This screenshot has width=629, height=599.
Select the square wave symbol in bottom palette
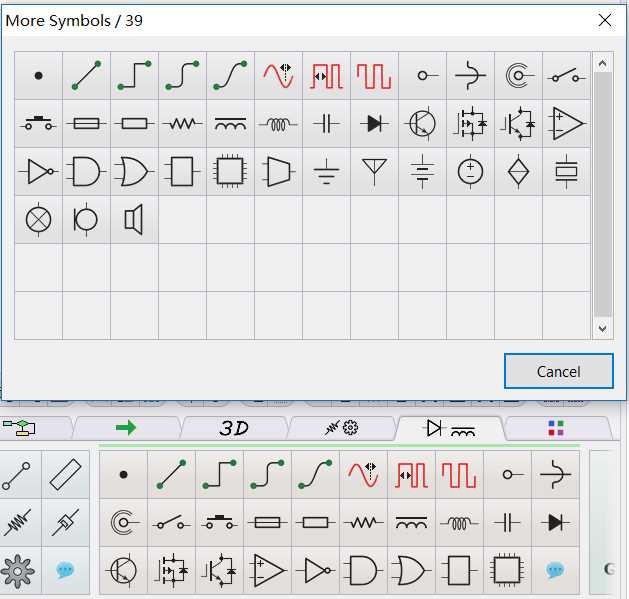click(459, 475)
